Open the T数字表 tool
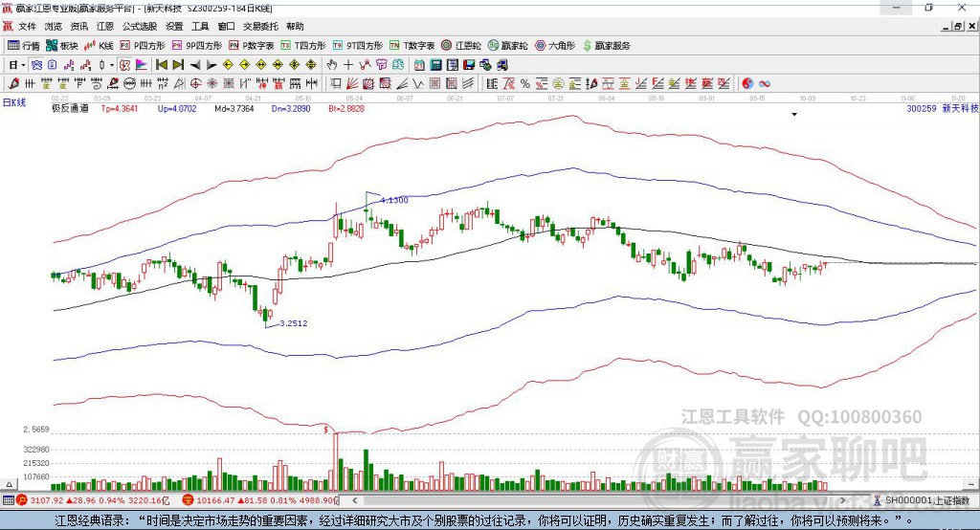 412,46
